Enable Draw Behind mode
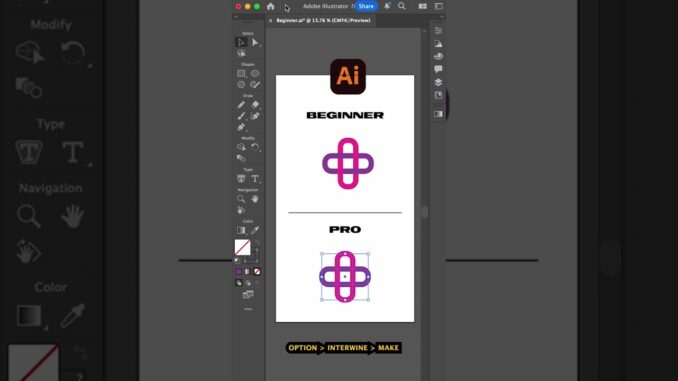 248,283
